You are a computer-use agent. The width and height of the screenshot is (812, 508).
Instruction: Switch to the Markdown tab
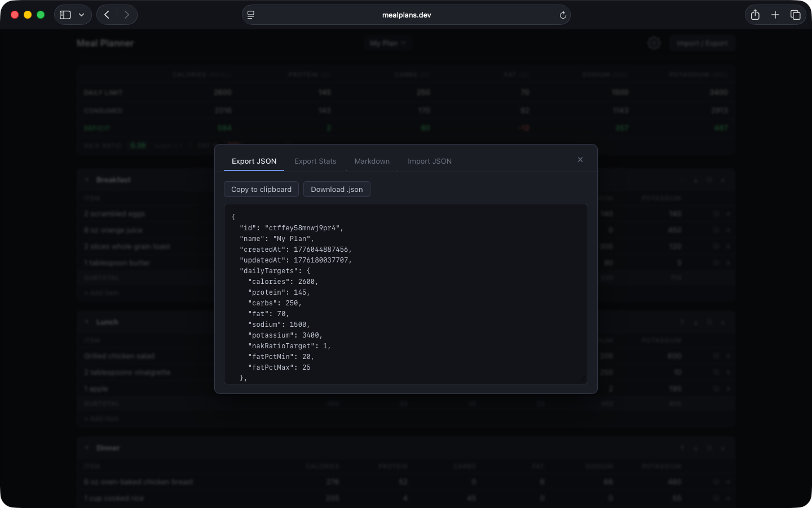(372, 161)
